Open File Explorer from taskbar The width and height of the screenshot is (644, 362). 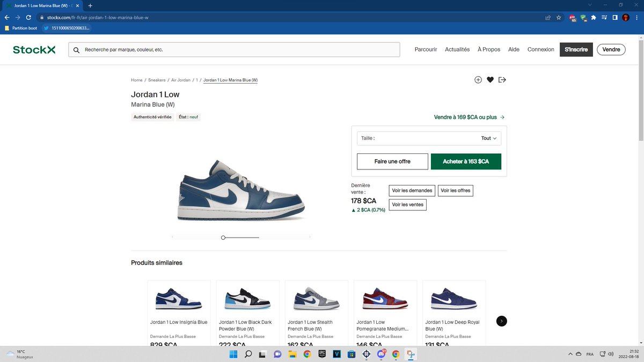click(292, 354)
